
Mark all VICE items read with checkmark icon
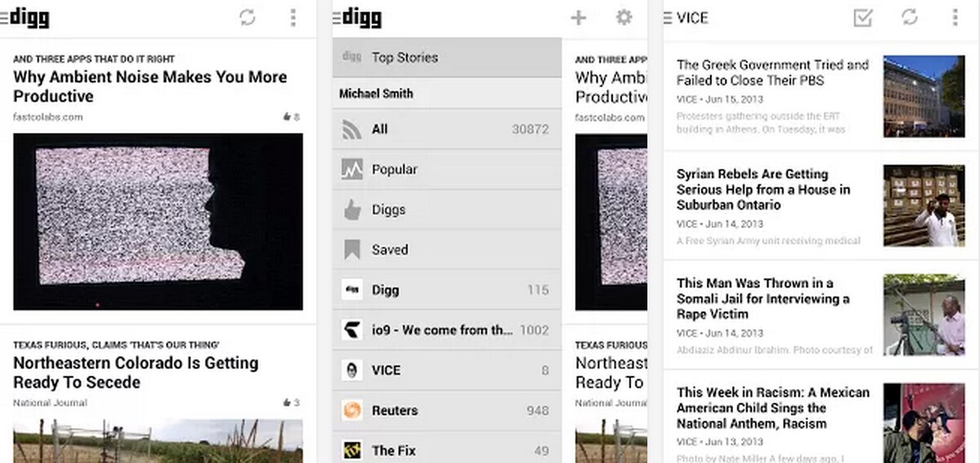[863, 17]
